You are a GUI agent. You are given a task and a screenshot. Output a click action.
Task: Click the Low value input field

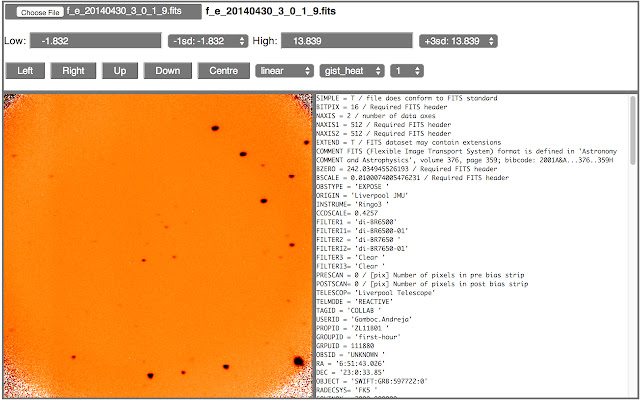pyautogui.click(x=95, y=41)
